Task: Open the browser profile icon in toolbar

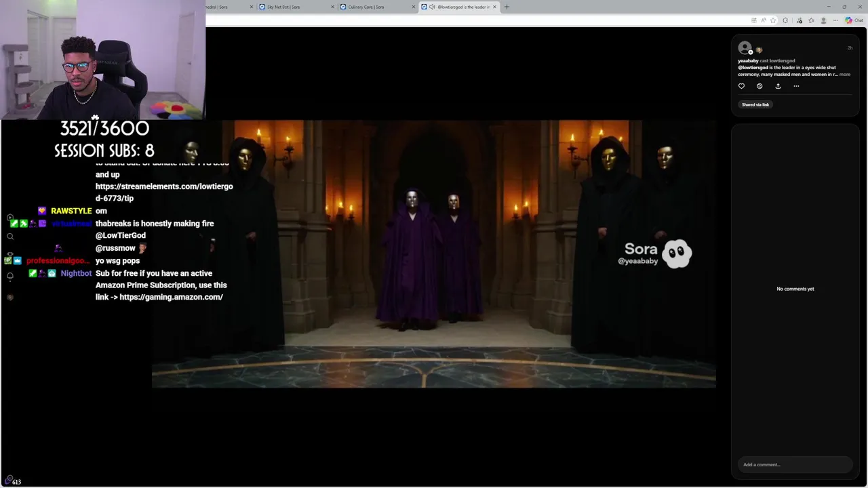Action: (823, 20)
